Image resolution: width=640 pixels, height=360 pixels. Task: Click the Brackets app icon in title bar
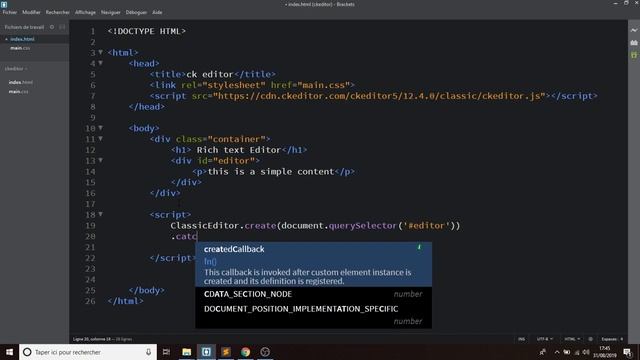[x=4, y=4]
